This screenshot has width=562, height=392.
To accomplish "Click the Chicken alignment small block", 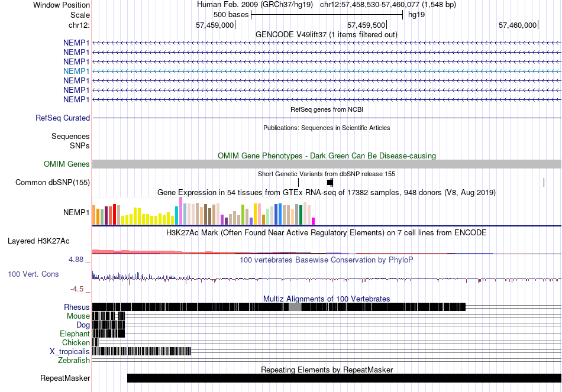I will (95, 342).
